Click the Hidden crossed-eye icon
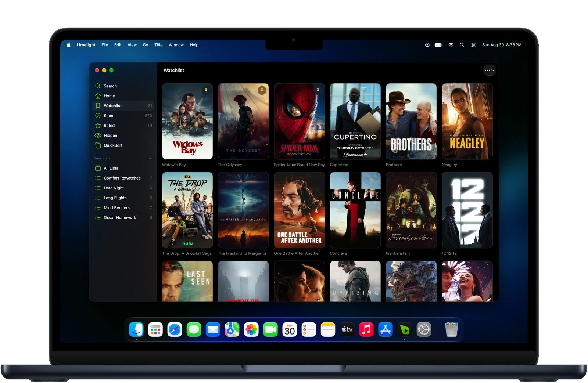Image resolution: width=588 pixels, height=383 pixels. pyautogui.click(x=98, y=136)
